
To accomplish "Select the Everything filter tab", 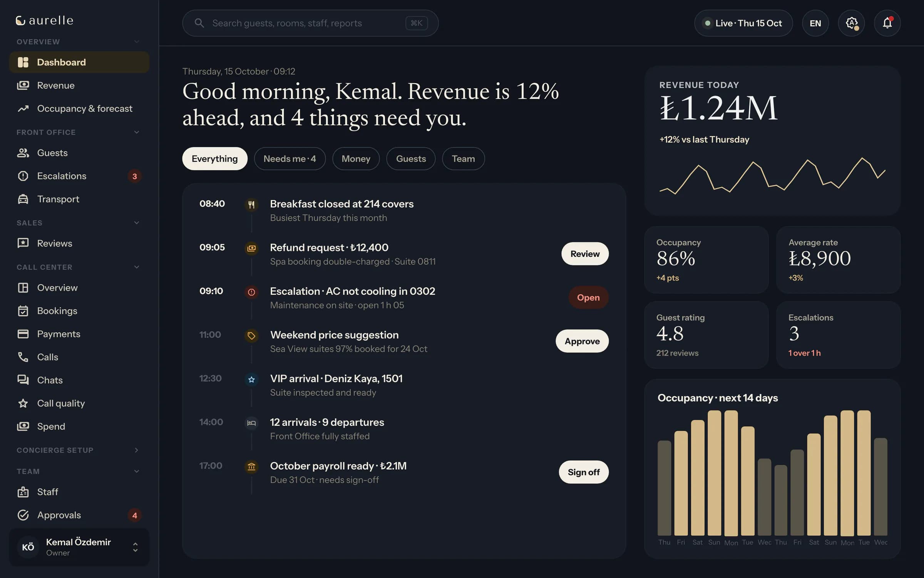I will pos(214,158).
